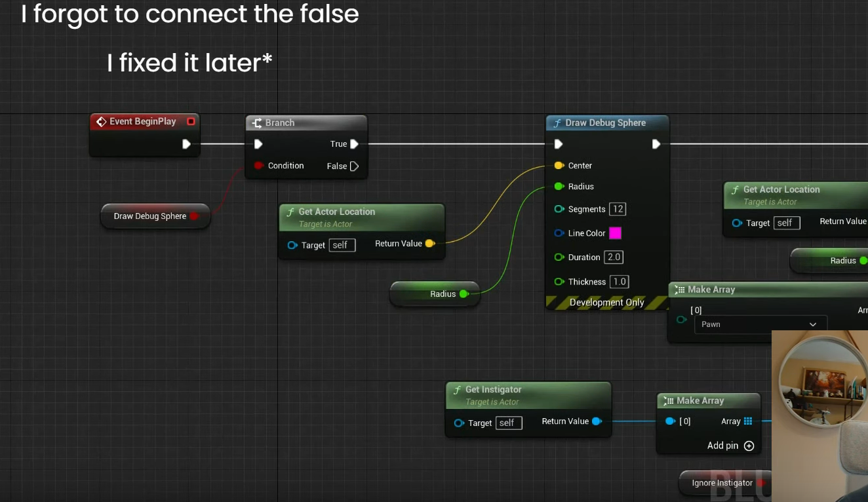Click the Get Instigator Return Value pin
868x502 pixels.
(597, 421)
